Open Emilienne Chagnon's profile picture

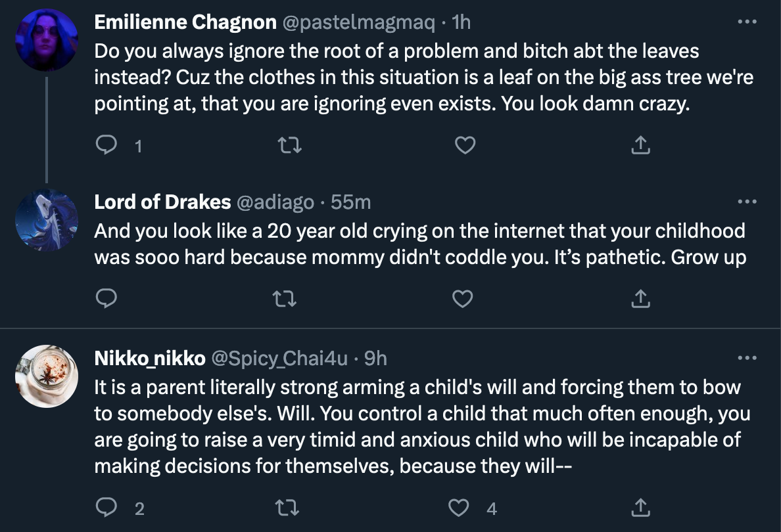(x=47, y=40)
